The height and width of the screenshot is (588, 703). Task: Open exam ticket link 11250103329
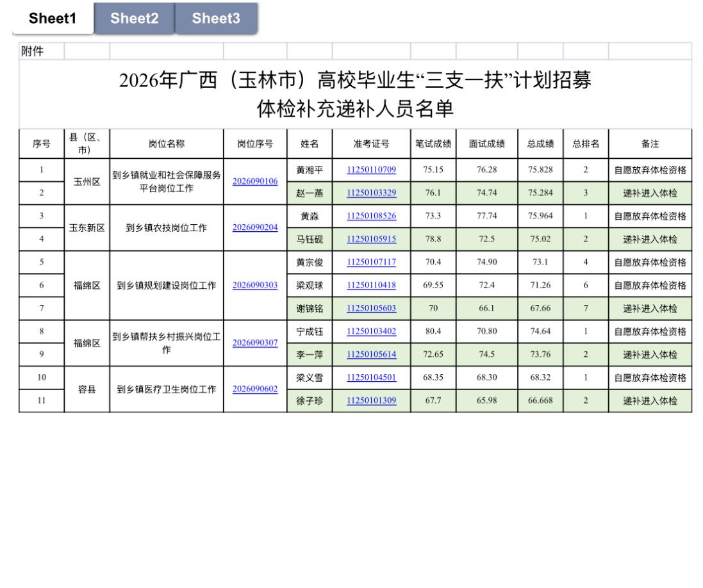(x=371, y=193)
